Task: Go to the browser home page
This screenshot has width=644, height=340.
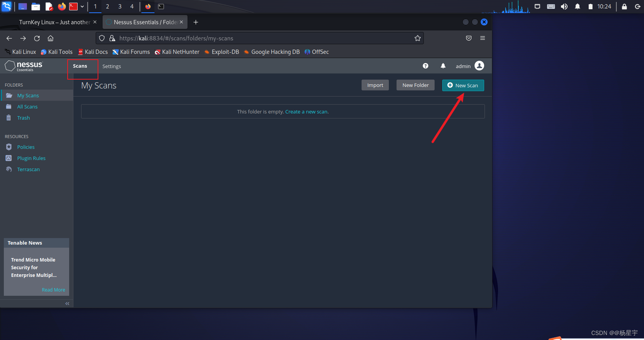Action: click(x=50, y=38)
